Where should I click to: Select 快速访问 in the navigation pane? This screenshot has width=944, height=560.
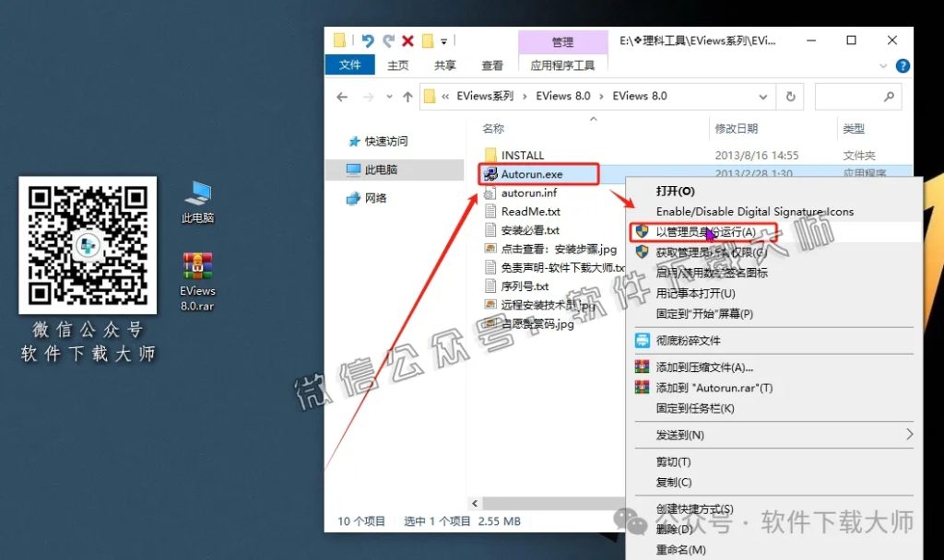click(387, 140)
